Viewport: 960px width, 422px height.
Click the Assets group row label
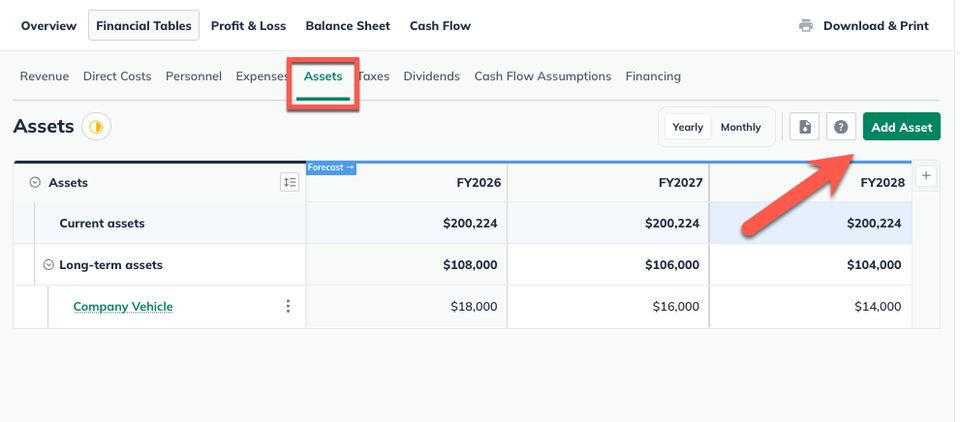68,183
